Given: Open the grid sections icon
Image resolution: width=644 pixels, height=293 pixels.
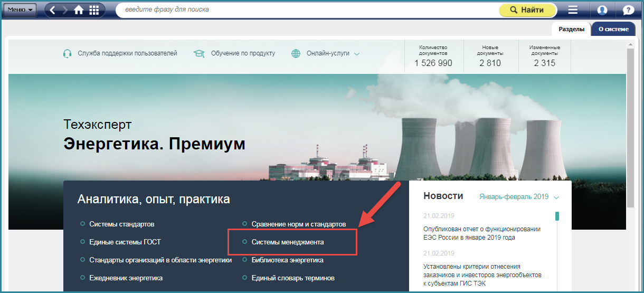Looking at the screenshot, I should pyautogui.click(x=94, y=10).
